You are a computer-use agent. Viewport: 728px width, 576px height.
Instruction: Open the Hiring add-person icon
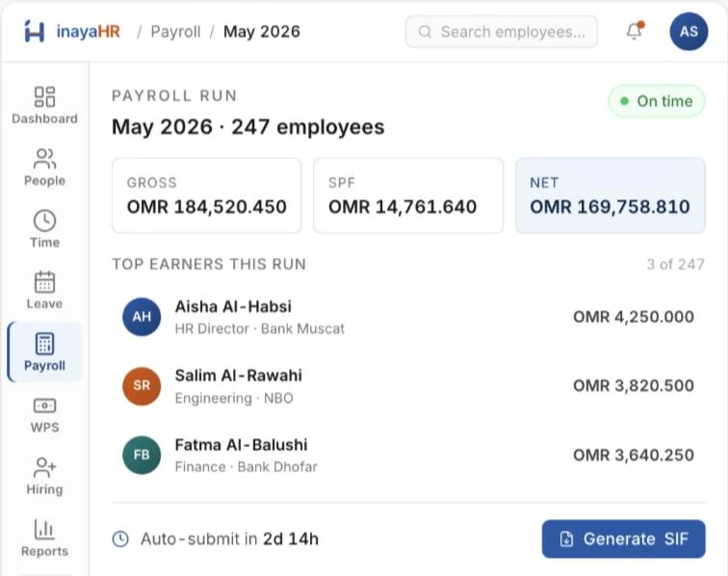pos(44,467)
